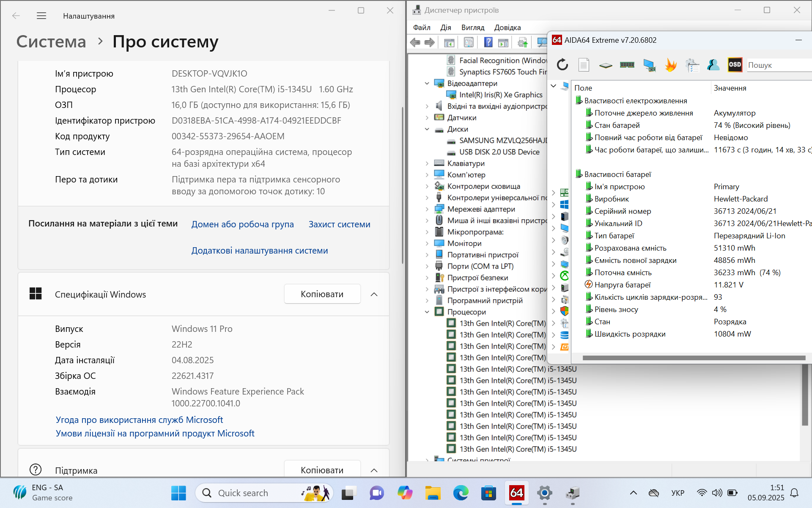Collapse AIDA64 Computer tree node
This screenshot has height=508, width=812.
coord(553,86)
